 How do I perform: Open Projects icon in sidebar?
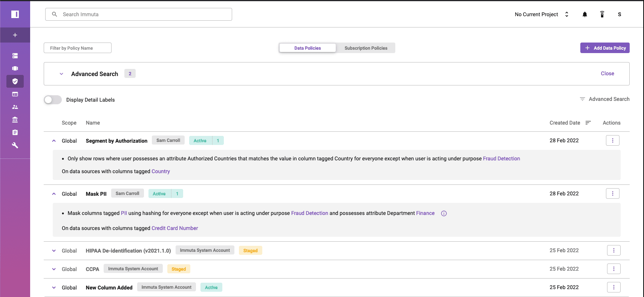point(15,69)
